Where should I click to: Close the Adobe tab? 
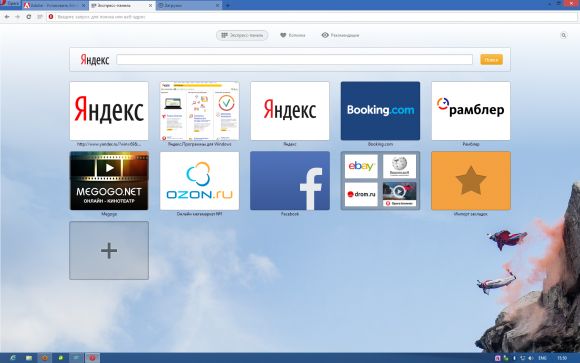click(x=84, y=6)
